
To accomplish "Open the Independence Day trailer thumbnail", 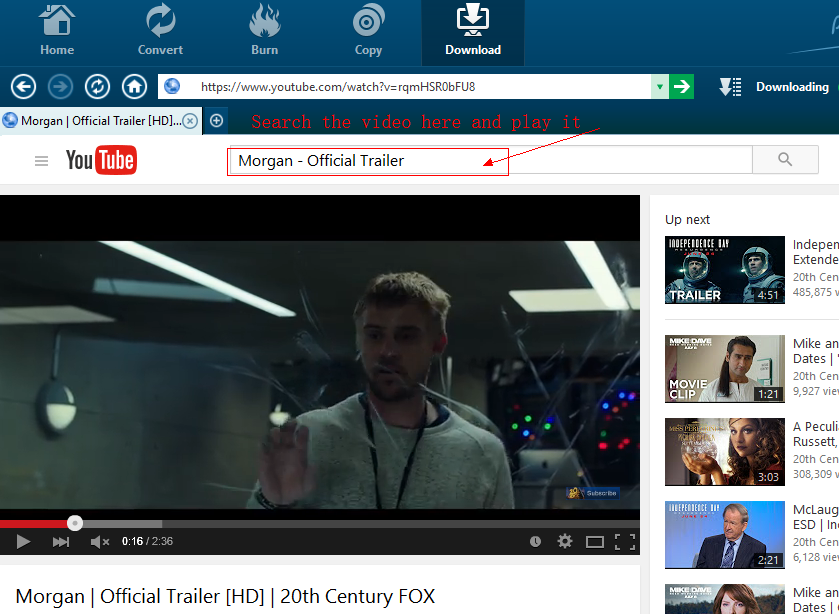I will (x=724, y=270).
